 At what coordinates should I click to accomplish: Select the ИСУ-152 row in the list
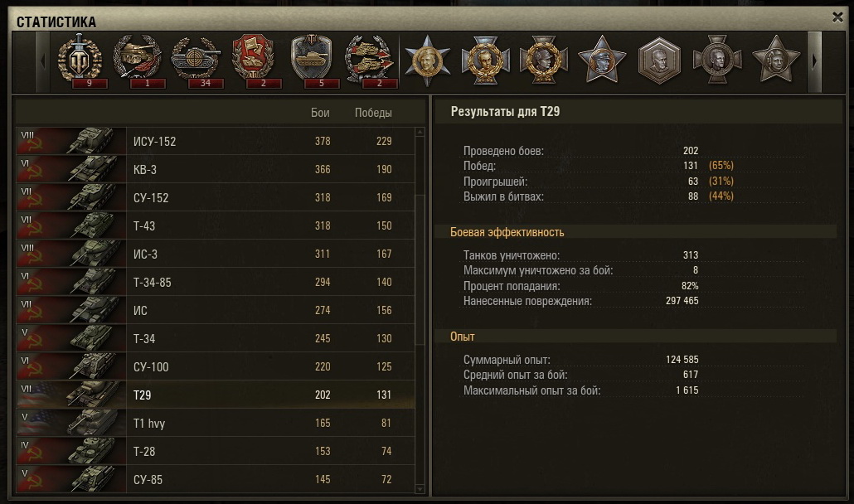(x=215, y=141)
